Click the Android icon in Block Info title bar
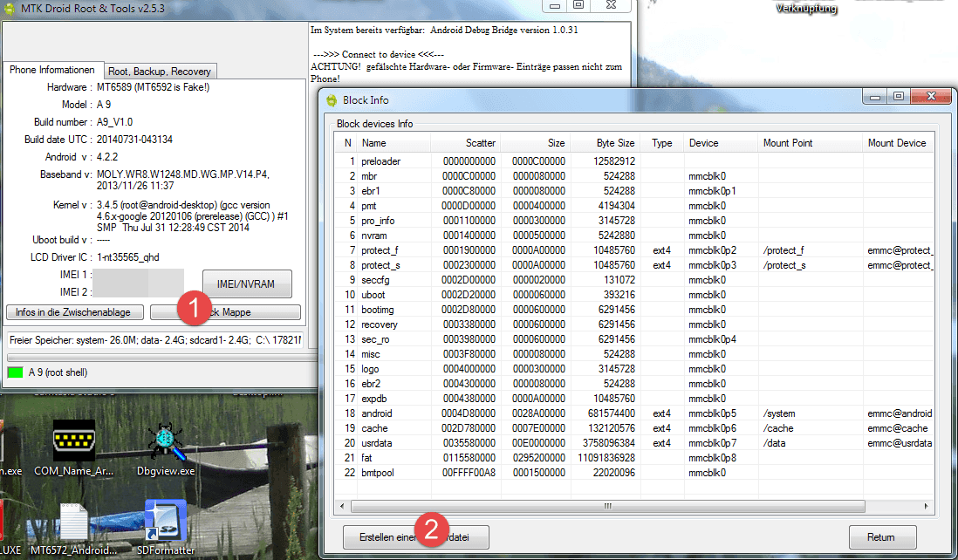Image resolution: width=958 pixels, height=560 pixels. pyautogui.click(x=332, y=100)
